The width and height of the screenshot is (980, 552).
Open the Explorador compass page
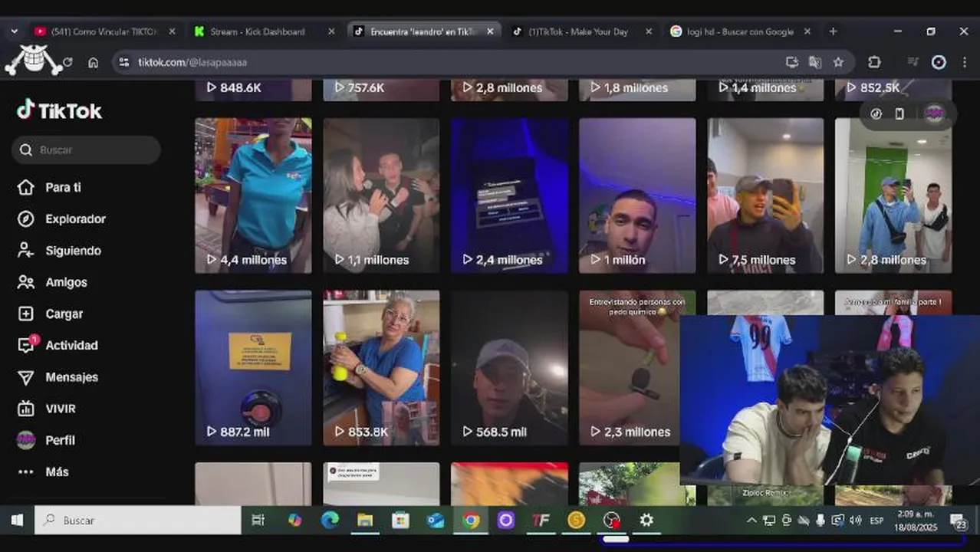tap(61, 219)
